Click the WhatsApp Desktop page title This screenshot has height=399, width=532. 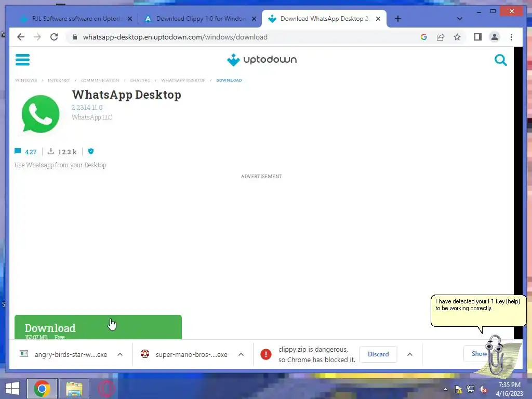[127, 95]
